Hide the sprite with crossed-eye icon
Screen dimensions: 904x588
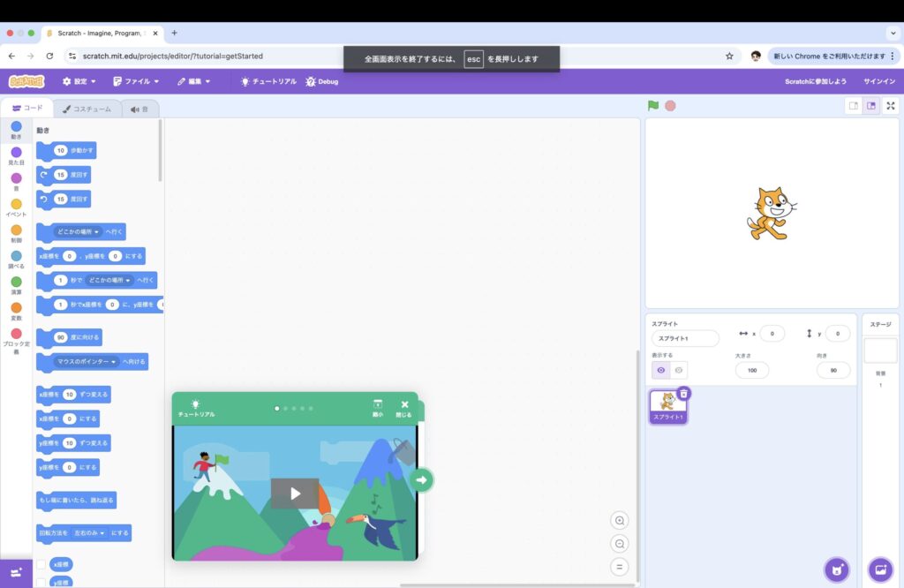pos(679,370)
